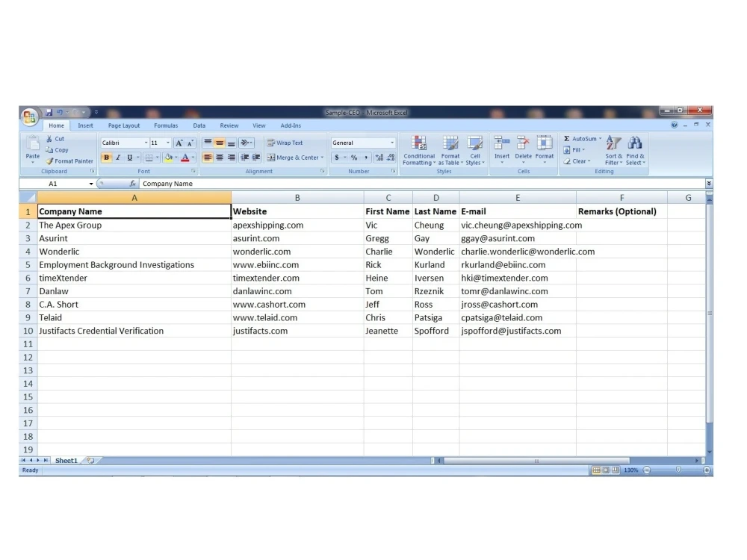Open font color dropdown arrow
Viewport: 747px width, 560px height.
(x=193, y=158)
